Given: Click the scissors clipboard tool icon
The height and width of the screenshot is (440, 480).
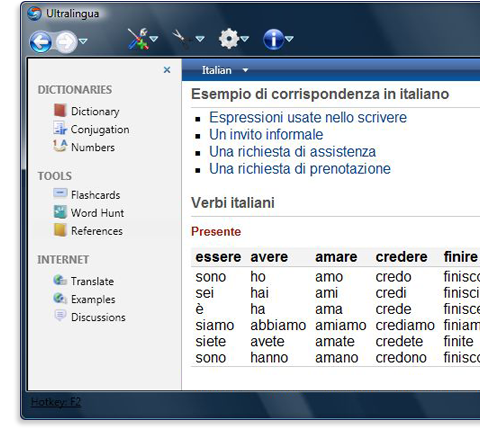Looking at the screenshot, I should [182, 39].
